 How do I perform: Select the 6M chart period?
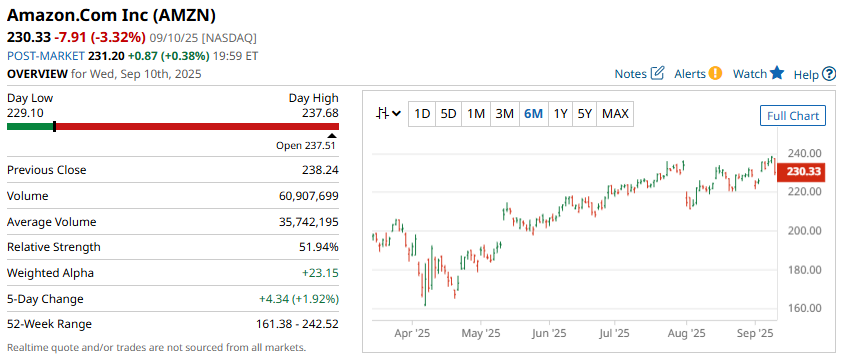533,114
